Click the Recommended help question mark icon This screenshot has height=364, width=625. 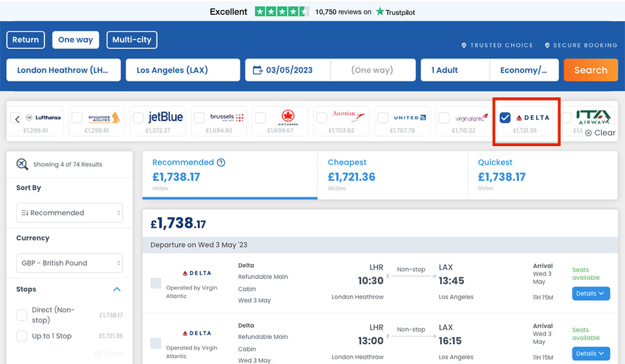(x=221, y=162)
